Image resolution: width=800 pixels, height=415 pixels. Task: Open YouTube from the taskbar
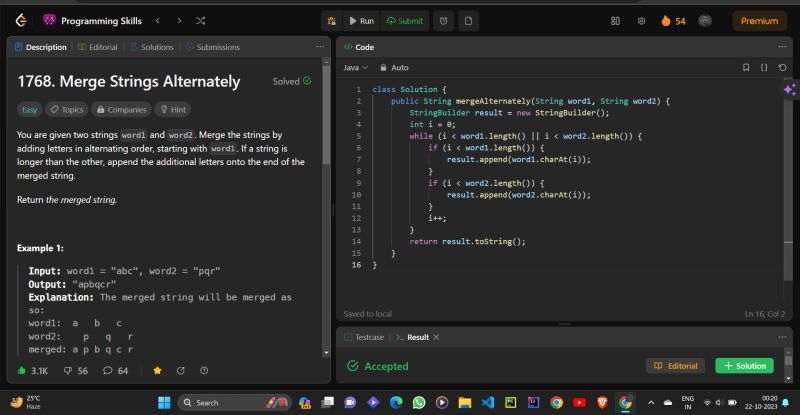[x=579, y=403]
